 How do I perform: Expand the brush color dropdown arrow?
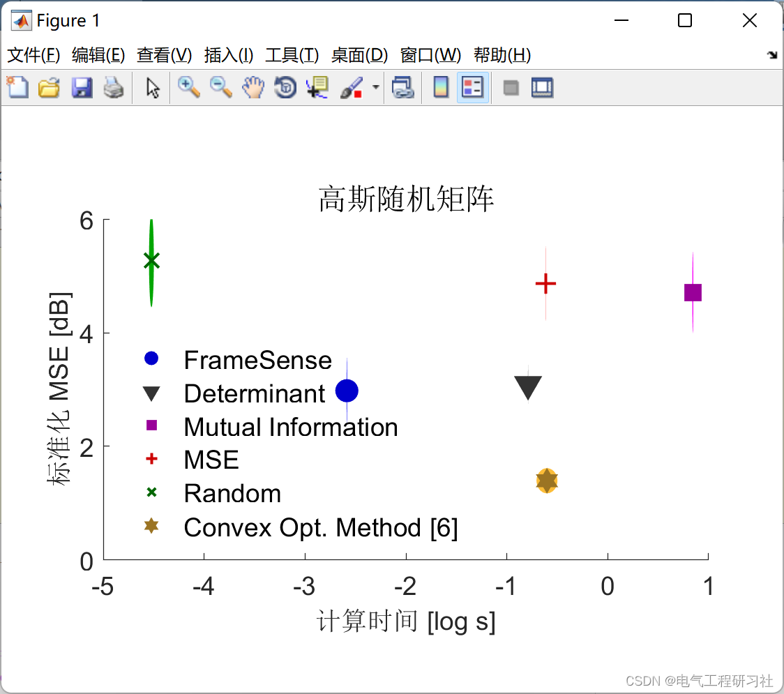point(375,87)
